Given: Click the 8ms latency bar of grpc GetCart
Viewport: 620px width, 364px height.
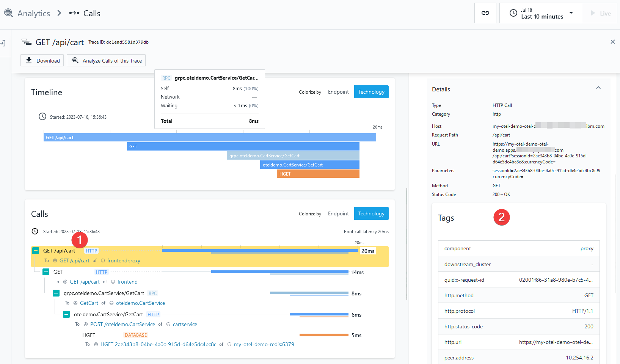Looking at the screenshot, I should [x=309, y=293].
